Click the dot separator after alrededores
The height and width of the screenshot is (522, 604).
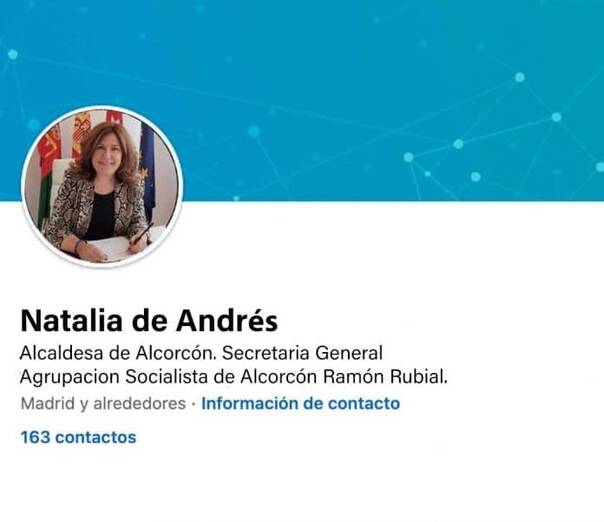(194, 404)
